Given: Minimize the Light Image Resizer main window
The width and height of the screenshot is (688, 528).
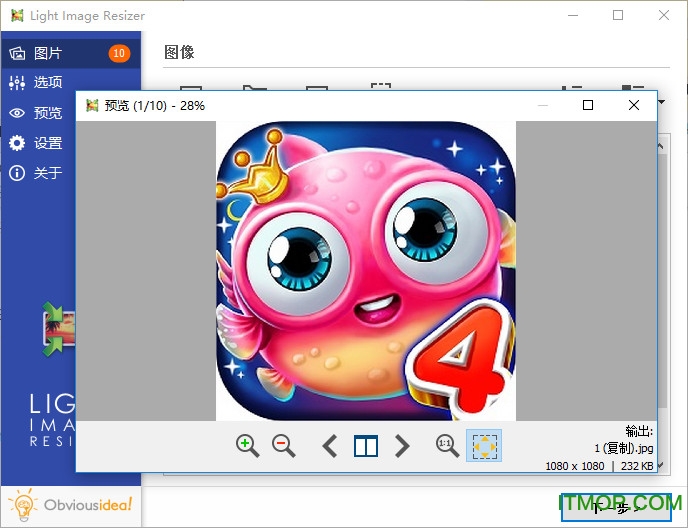Looking at the screenshot, I should click(573, 15).
